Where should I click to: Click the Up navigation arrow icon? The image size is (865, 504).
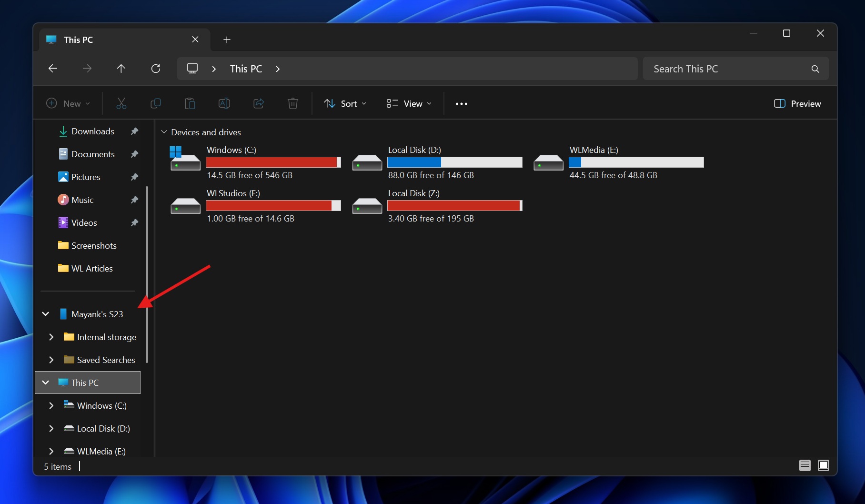tap(121, 69)
